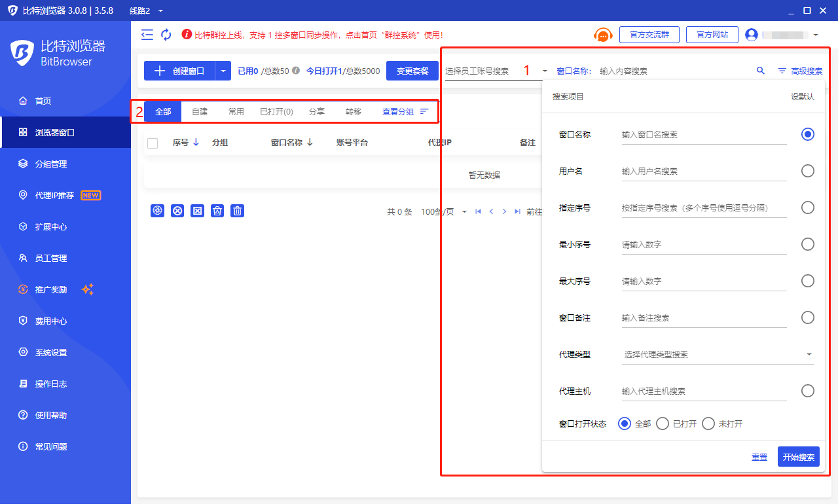Click the question mark icon for 使用帮助
838x504 pixels.
[x=23, y=416]
